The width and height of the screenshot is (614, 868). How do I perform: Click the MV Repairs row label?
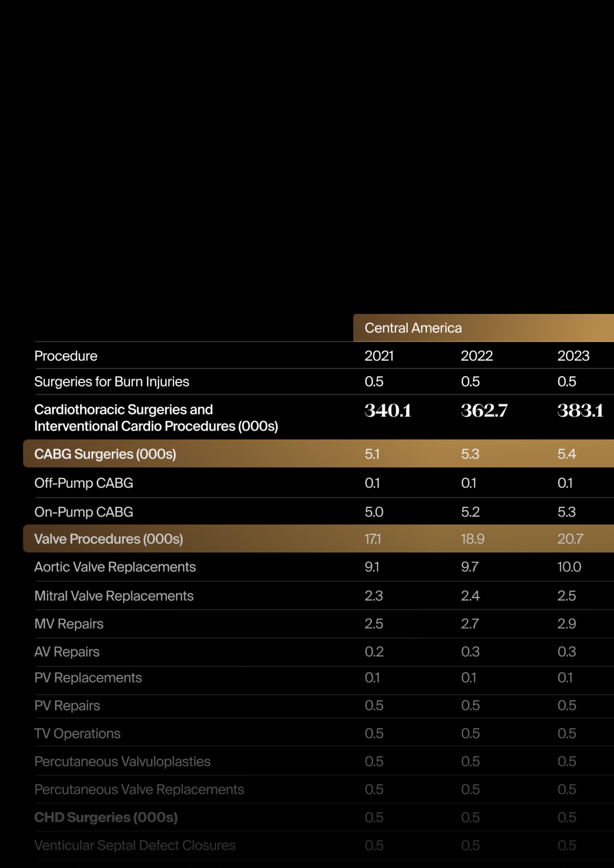[x=69, y=624]
